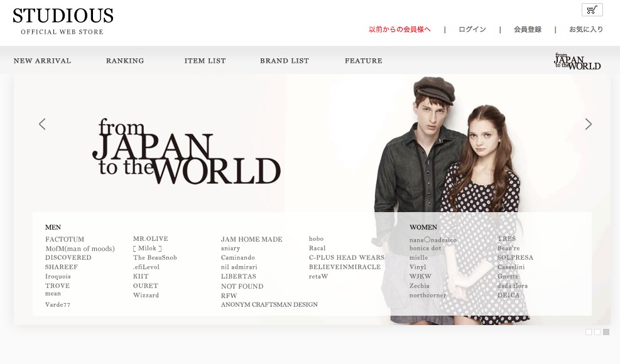Open the shopping cart icon

click(x=592, y=10)
